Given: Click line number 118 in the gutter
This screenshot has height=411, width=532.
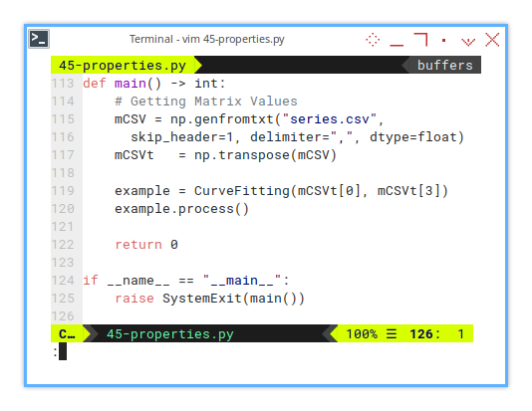Looking at the screenshot, I should [63, 173].
